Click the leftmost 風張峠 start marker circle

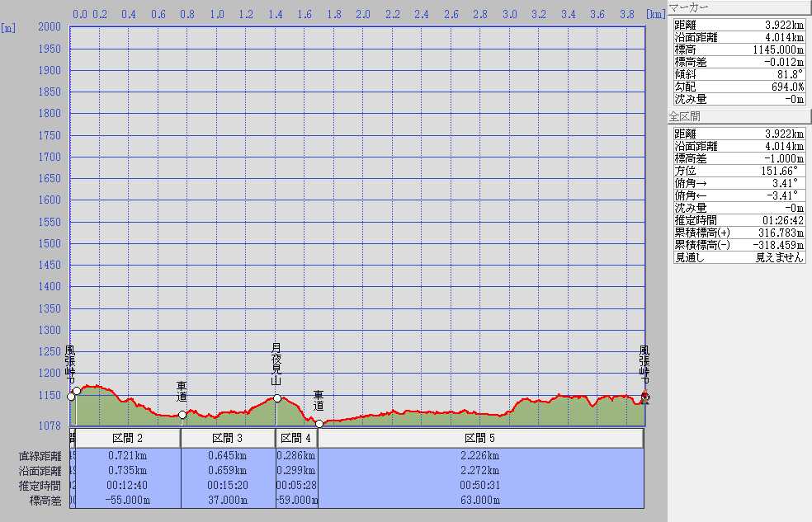coord(71,397)
